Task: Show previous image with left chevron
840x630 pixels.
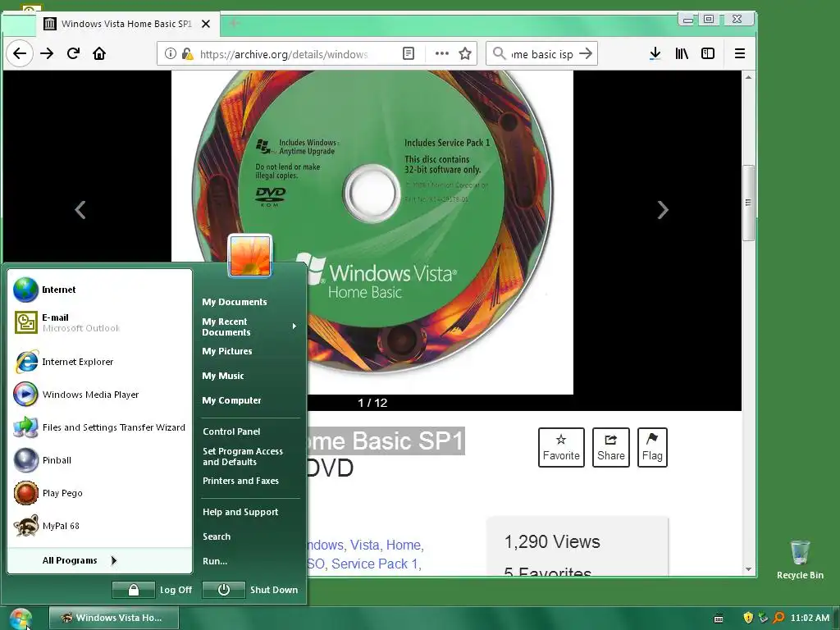Action: (x=80, y=210)
